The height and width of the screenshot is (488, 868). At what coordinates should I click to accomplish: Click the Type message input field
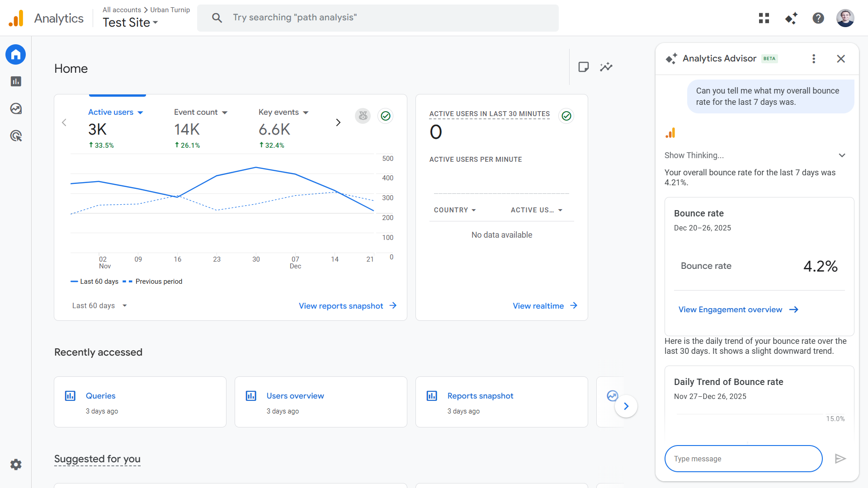743,459
